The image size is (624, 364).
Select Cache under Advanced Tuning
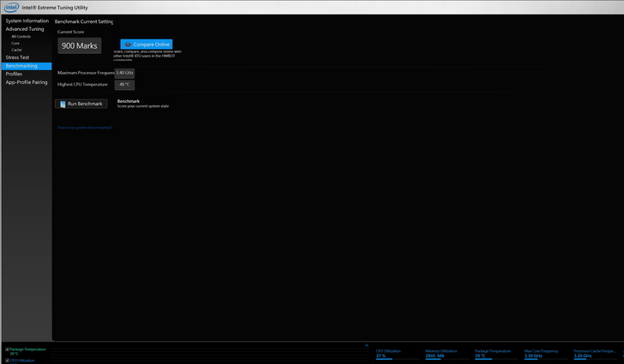[x=16, y=51]
